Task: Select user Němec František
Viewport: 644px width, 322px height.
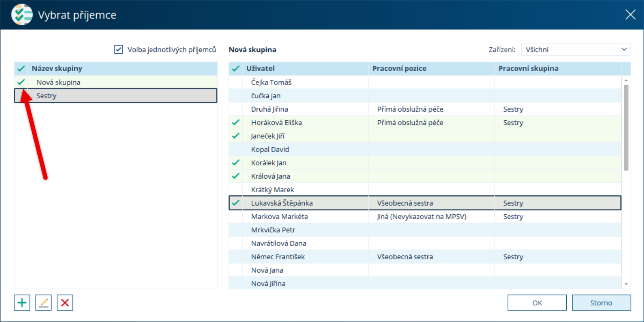Action: [425, 257]
